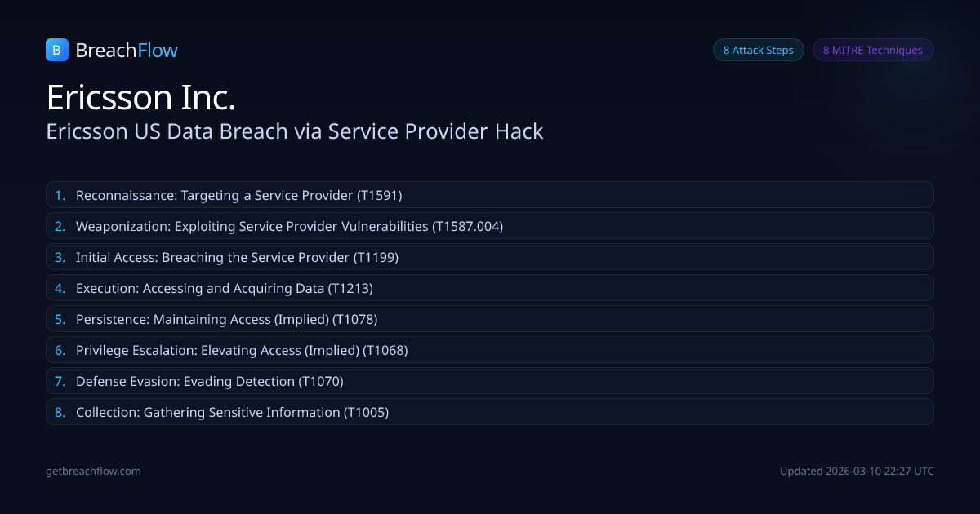Open step 2 Weaponization row
The width and height of the screenshot is (980, 514).
click(x=489, y=226)
